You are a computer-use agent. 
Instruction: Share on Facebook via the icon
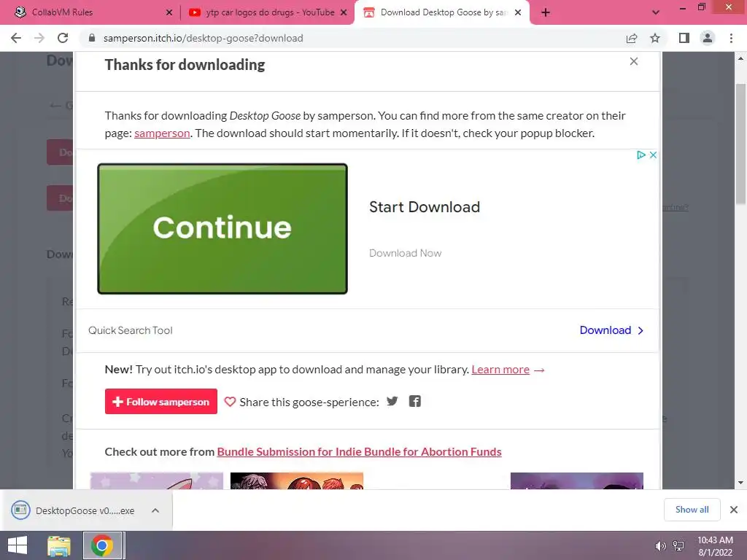click(415, 402)
